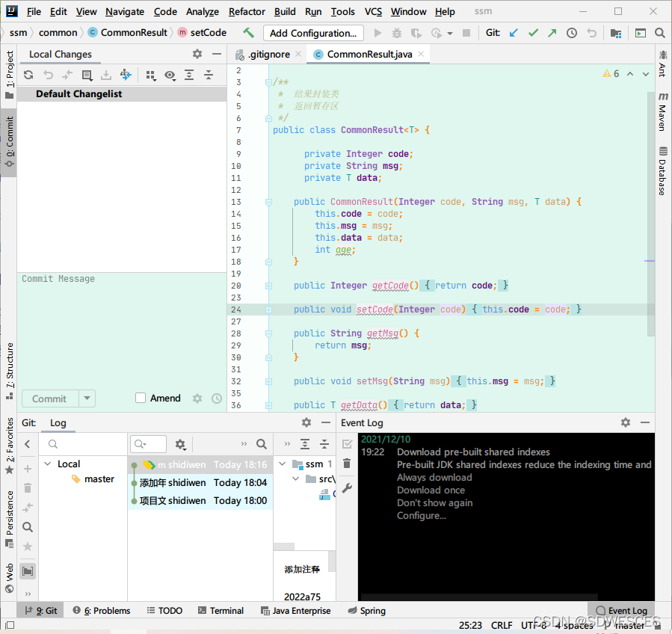Switch to the .gitignore editor tab
This screenshot has height=634, width=672.
[x=268, y=54]
